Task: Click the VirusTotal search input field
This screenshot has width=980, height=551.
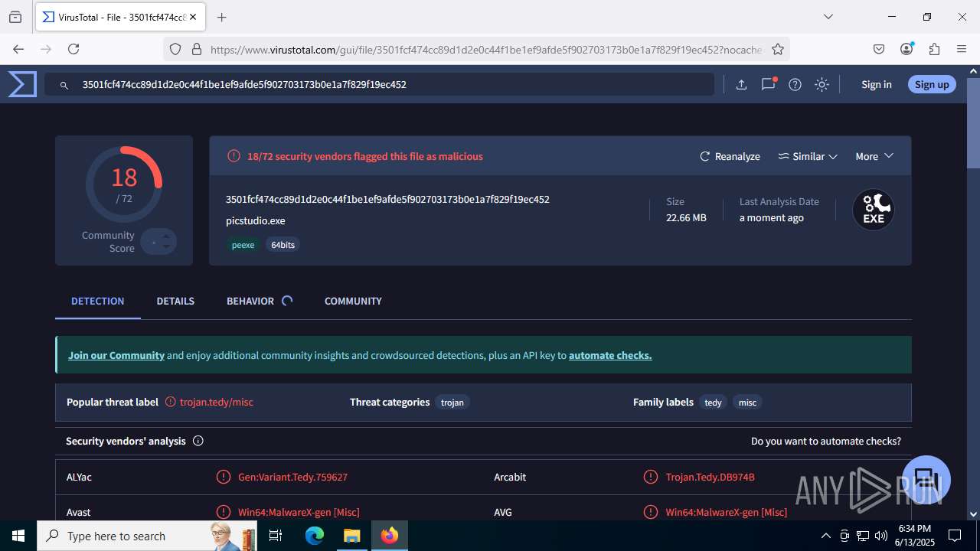Action: (379, 85)
